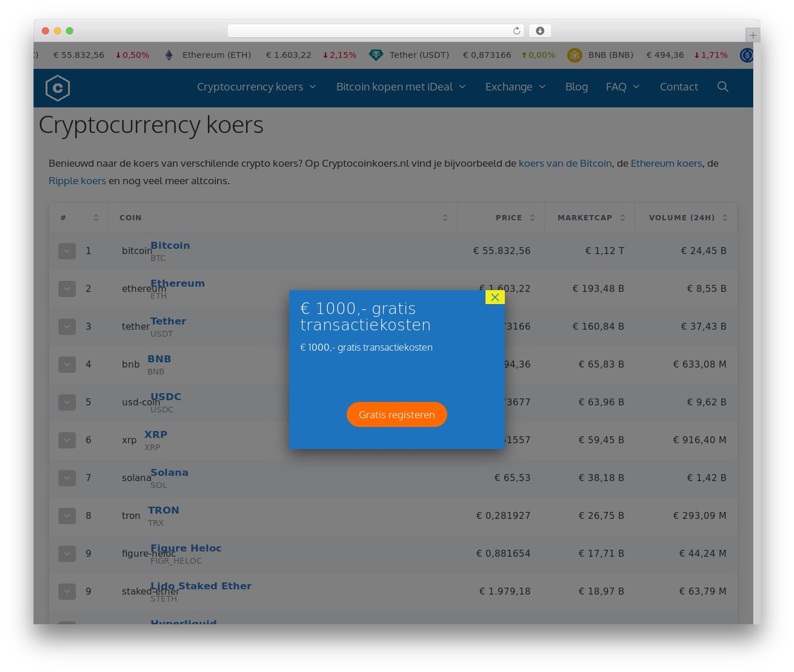Open Cryptocurrency koers menu

(257, 87)
